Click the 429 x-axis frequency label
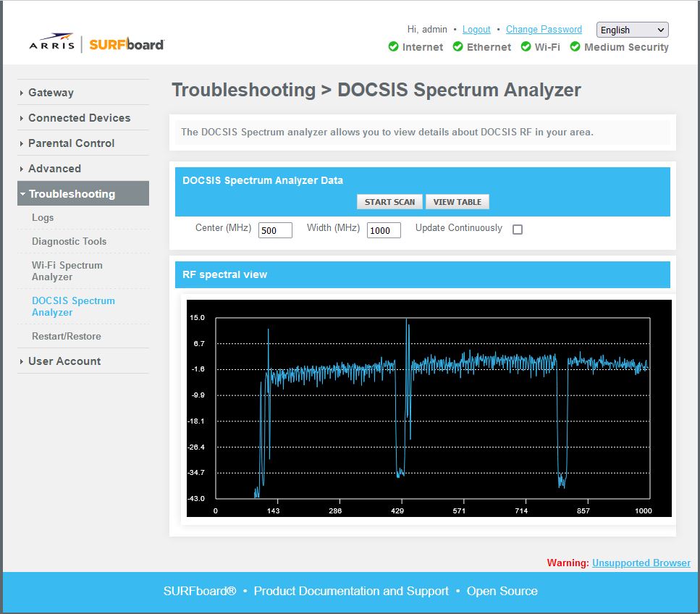This screenshot has height=614, width=700. coord(397,511)
